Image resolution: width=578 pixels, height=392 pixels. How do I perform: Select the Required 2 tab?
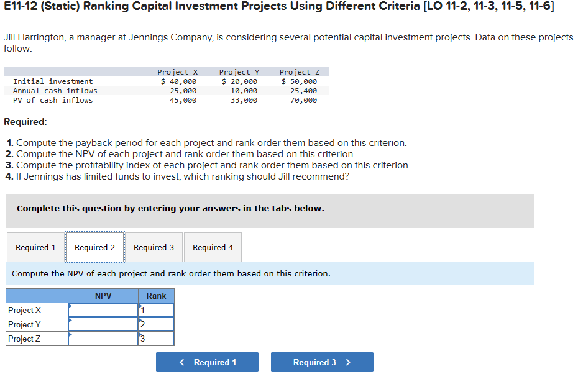pos(94,247)
